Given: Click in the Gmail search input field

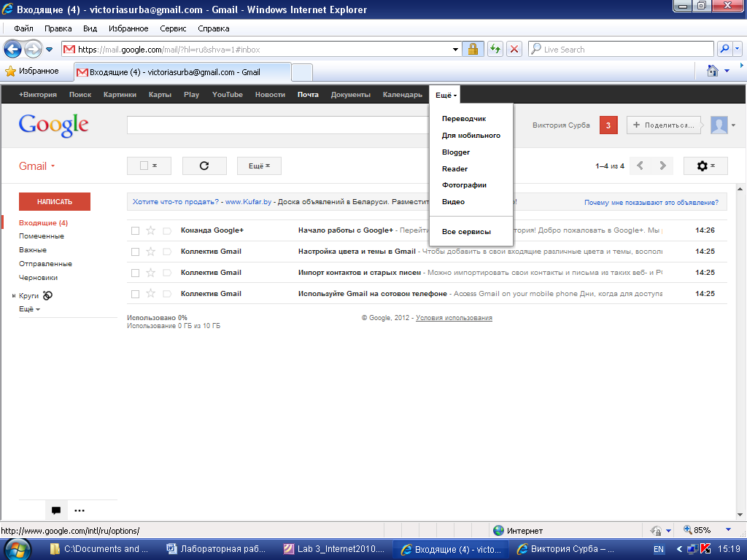Looking at the screenshot, I should point(278,125).
